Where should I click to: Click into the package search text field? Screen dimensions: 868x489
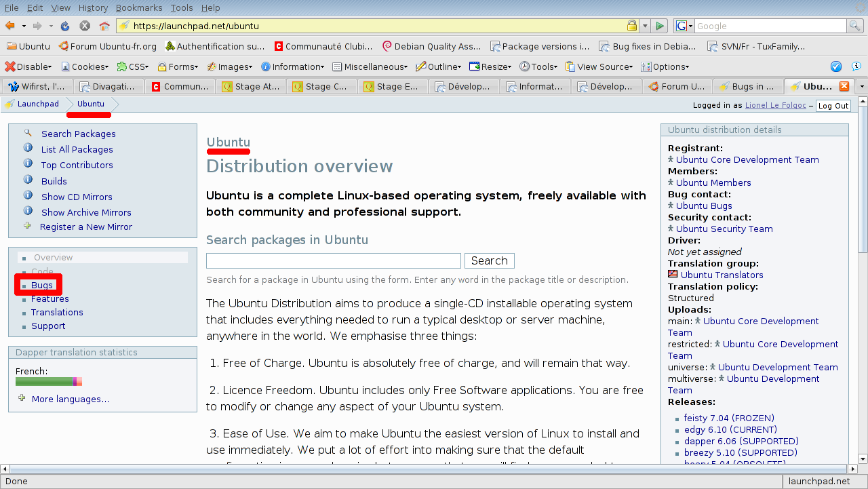click(x=333, y=260)
